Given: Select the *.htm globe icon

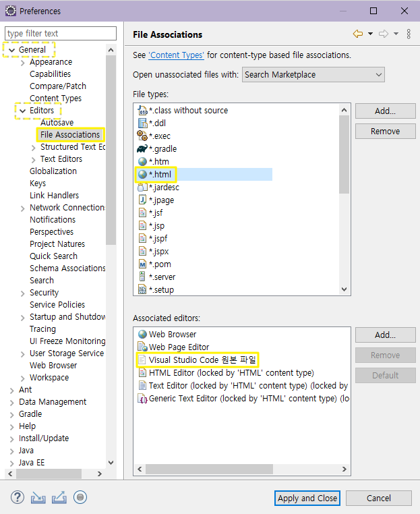Looking at the screenshot, I should point(142,162).
